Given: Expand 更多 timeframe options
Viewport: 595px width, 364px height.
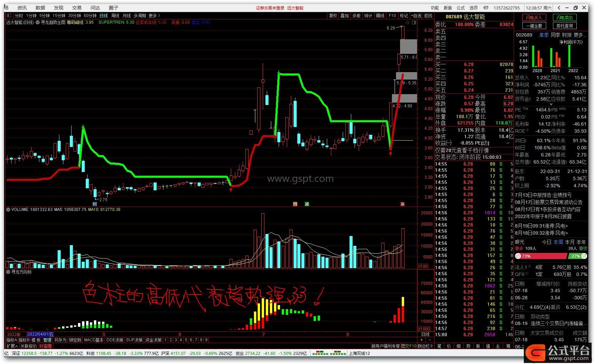Looking at the screenshot, I should [x=154, y=16].
